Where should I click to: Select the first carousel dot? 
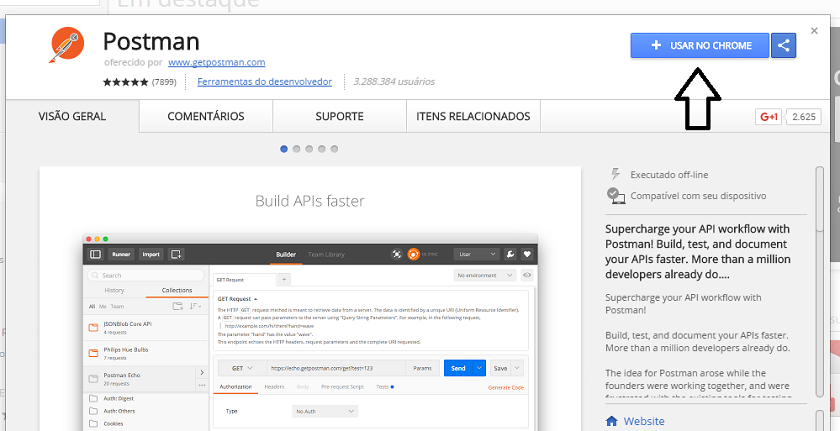pos(284,149)
